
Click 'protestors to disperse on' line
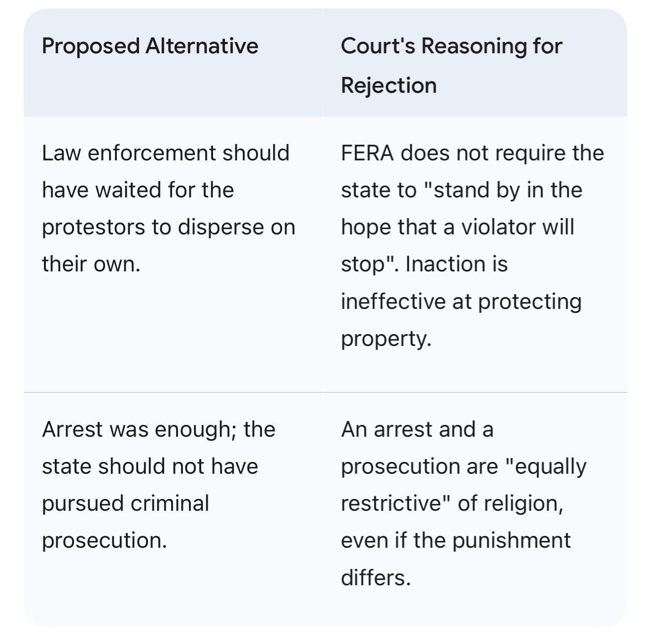click(168, 227)
